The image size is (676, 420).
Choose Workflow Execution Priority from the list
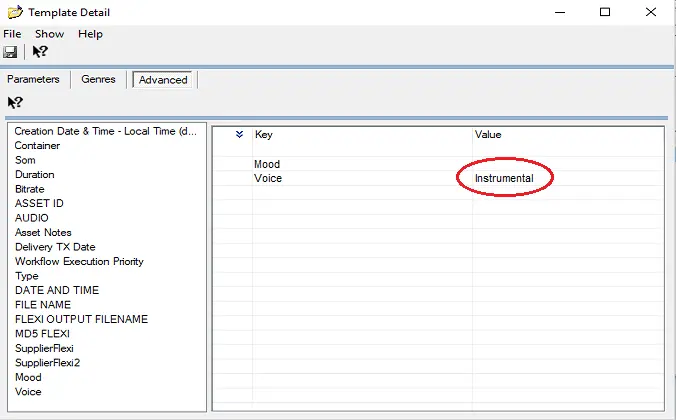click(x=79, y=261)
